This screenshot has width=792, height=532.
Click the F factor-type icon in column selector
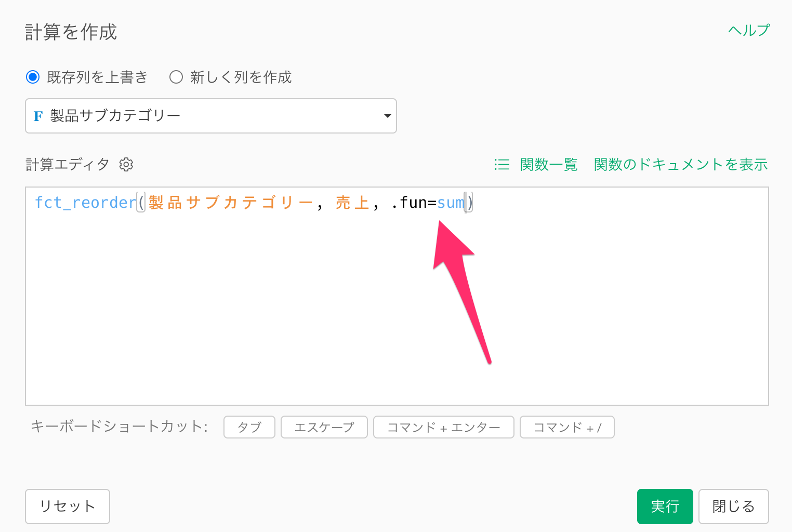38,116
